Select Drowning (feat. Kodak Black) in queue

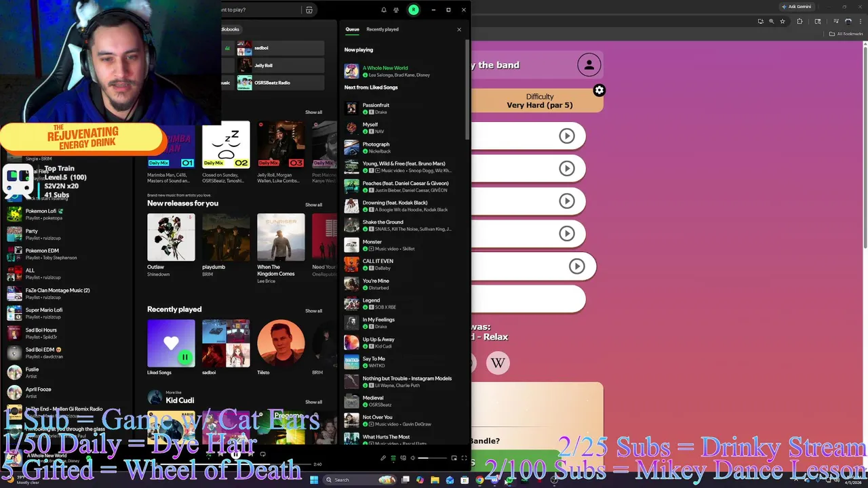click(403, 205)
